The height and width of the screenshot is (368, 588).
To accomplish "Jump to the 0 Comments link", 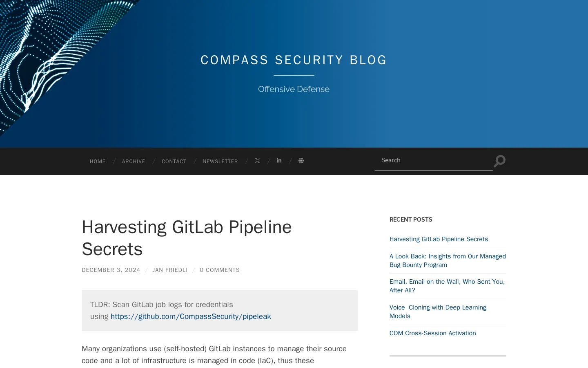I will 220,270.
